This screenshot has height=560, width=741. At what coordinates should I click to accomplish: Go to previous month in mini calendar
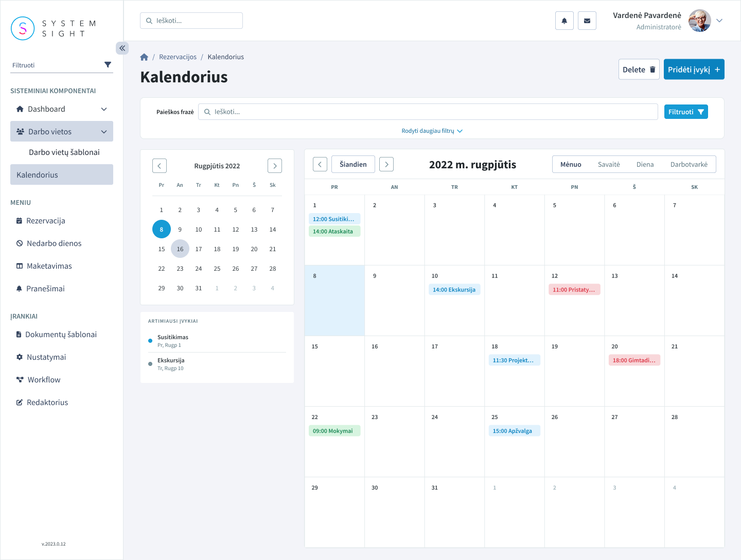[160, 166]
